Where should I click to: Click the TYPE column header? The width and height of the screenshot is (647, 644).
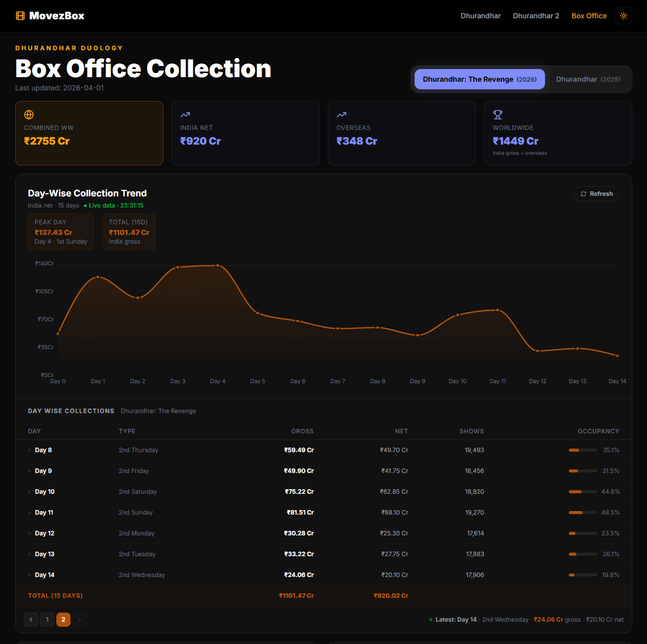pyautogui.click(x=127, y=431)
